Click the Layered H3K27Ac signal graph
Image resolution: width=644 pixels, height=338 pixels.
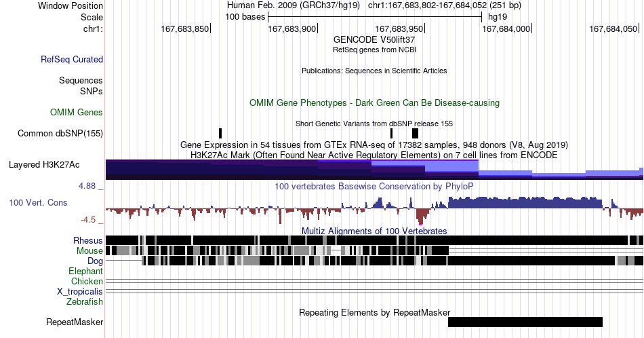coord(374,170)
